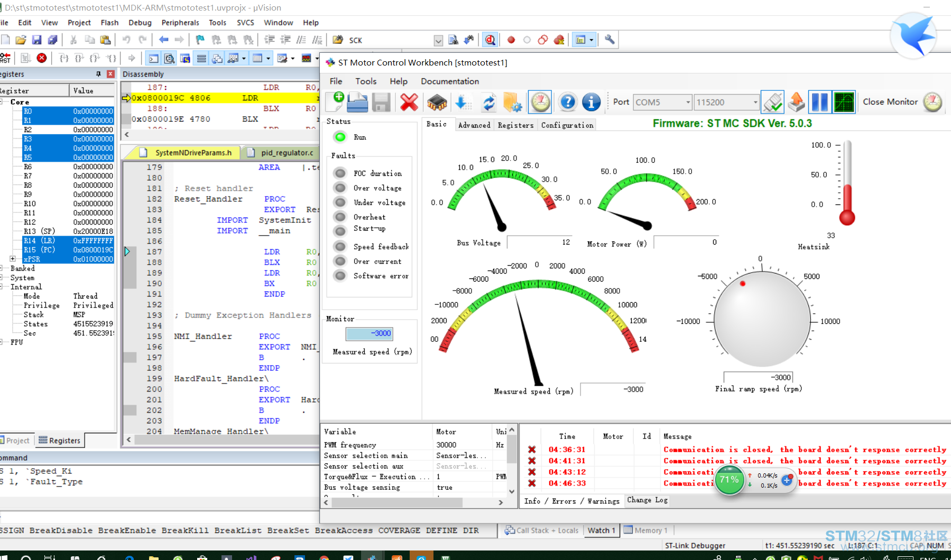Image resolution: width=951 pixels, height=560 pixels.
Task: Click the Measured speed monitor value field
Action: click(369, 333)
